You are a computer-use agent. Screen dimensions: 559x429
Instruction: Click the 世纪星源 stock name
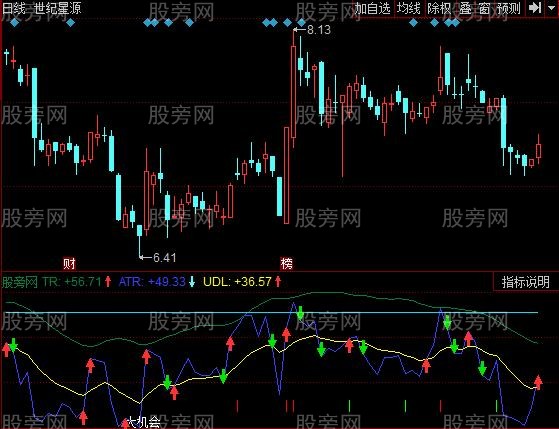[x=58, y=8]
